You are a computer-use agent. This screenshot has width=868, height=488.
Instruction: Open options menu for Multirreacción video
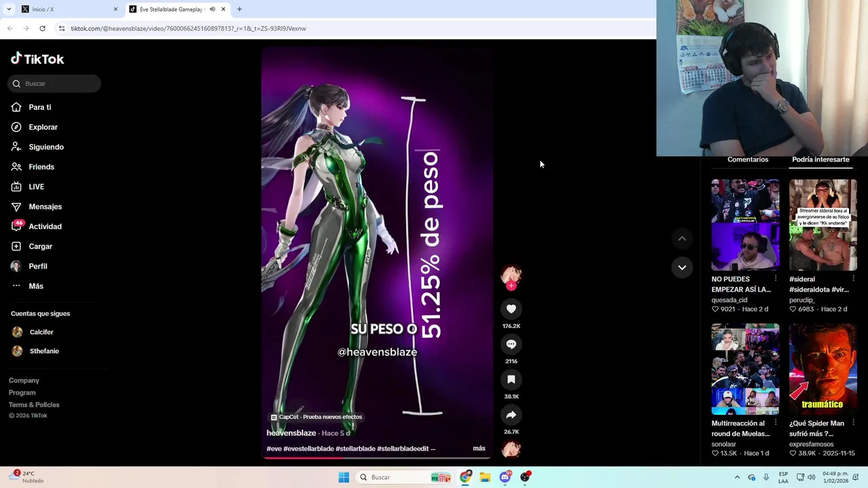775,423
